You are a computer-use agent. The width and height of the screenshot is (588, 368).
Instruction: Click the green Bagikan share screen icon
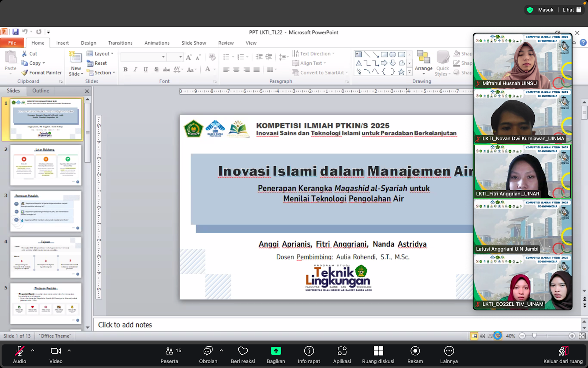(x=276, y=351)
